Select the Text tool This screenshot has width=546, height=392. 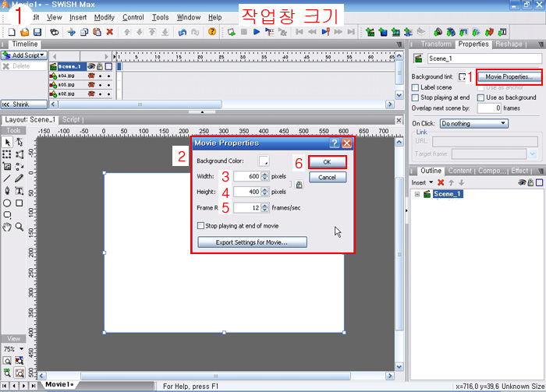(19, 191)
